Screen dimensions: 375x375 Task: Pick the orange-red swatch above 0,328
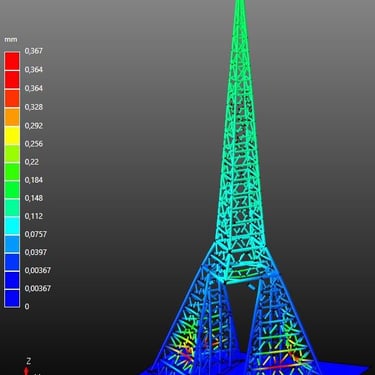pos(12,99)
